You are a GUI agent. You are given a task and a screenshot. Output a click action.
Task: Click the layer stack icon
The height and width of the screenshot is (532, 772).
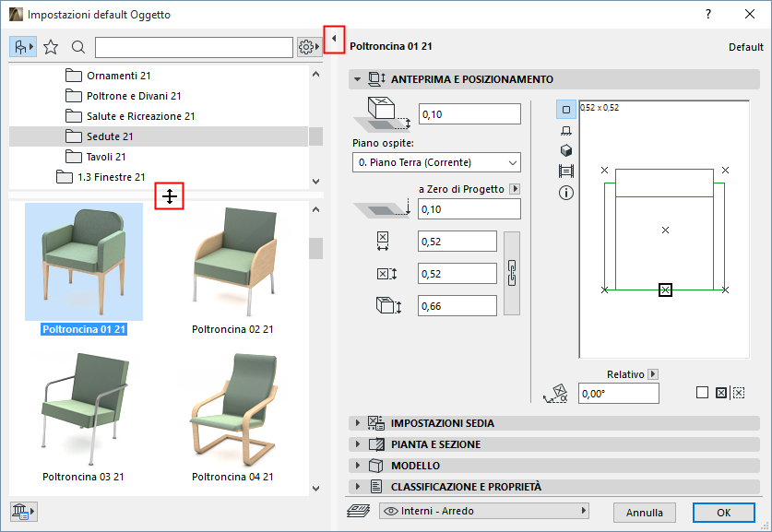pos(359,511)
